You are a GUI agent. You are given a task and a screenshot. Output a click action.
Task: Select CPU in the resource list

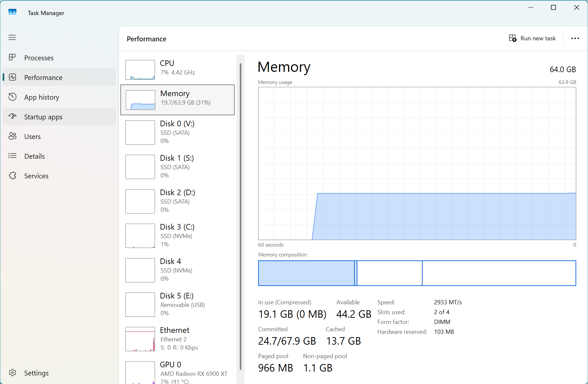tap(178, 70)
